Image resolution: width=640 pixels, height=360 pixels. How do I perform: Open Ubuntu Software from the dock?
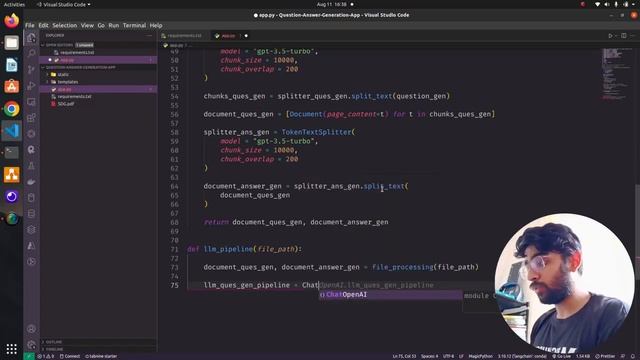coord(11,87)
